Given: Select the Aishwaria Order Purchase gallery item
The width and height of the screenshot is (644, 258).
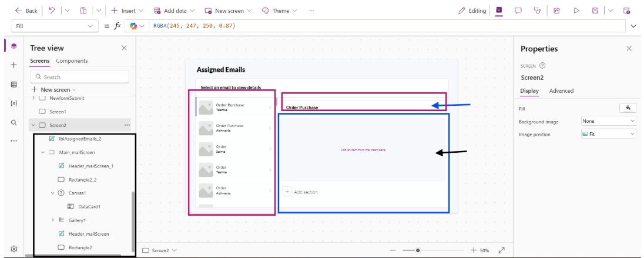Looking at the screenshot, I should pyautogui.click(x=234, y=128).
